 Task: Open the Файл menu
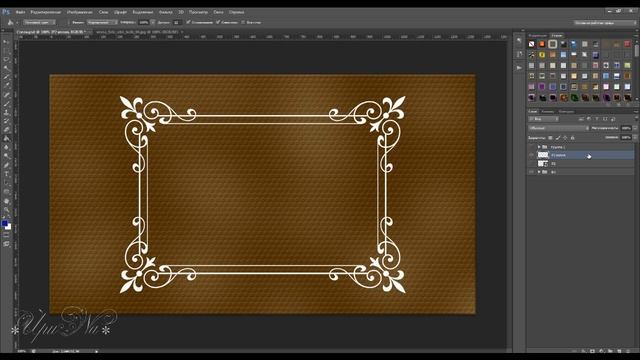pyautogui.click(x=20, y=12)
